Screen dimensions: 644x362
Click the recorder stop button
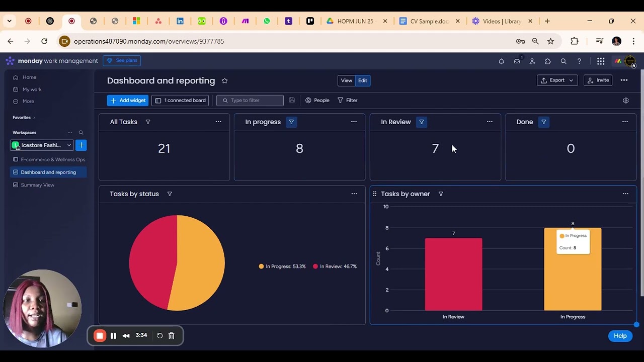[100, 336]
